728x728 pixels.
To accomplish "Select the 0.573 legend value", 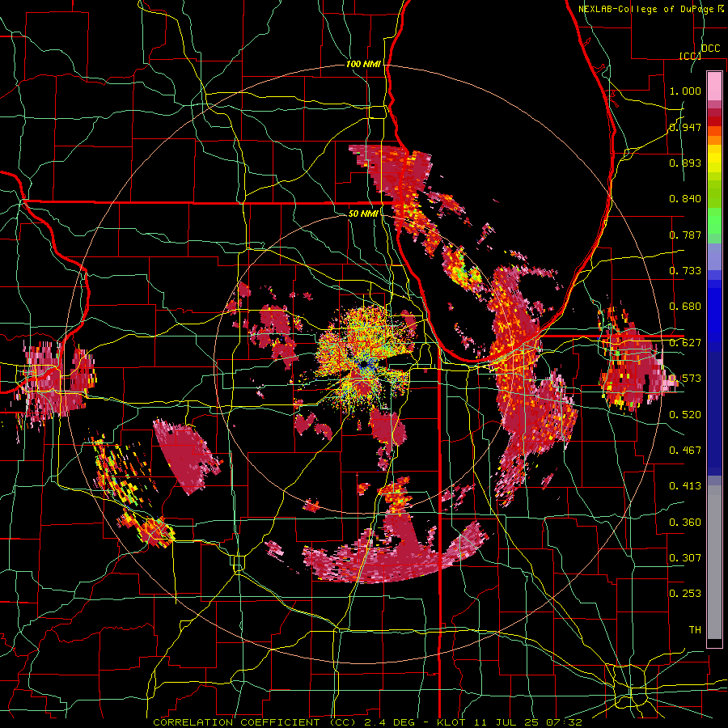I will pos(685,379).
